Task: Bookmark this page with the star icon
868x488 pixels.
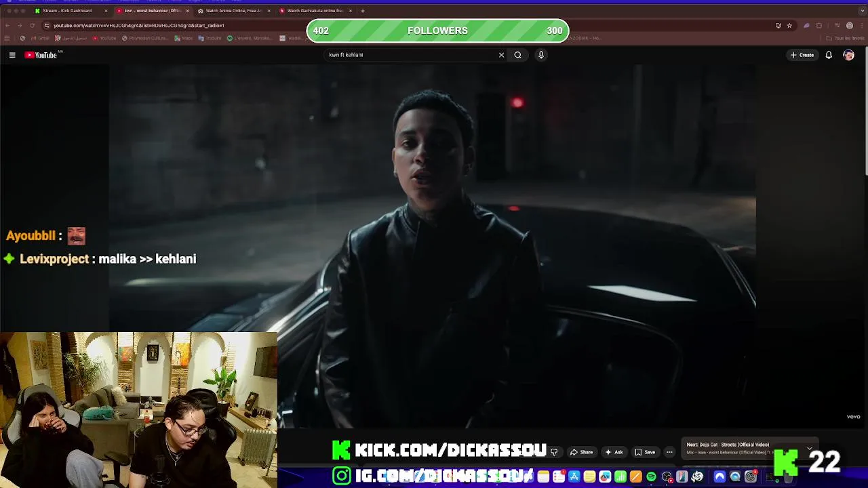Action: point(789,26)
